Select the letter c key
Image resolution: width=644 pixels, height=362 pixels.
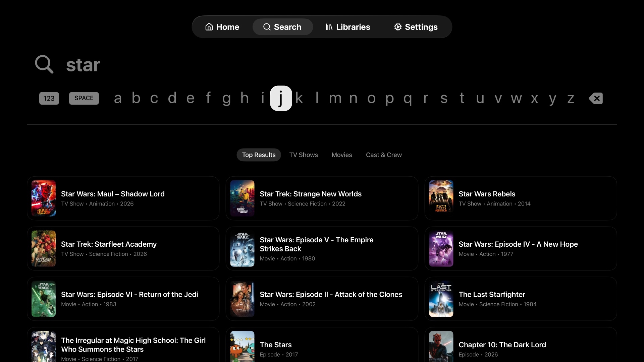[154, 98]
